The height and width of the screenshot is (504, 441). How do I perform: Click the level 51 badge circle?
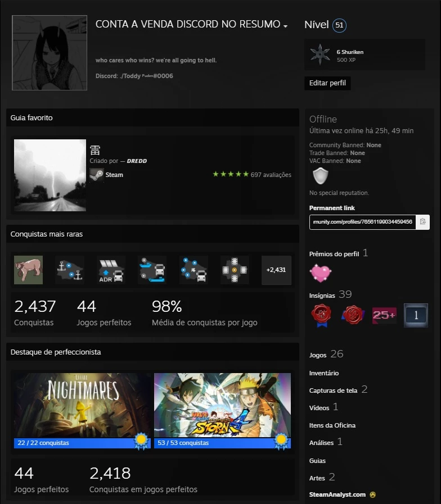[339, 25]
